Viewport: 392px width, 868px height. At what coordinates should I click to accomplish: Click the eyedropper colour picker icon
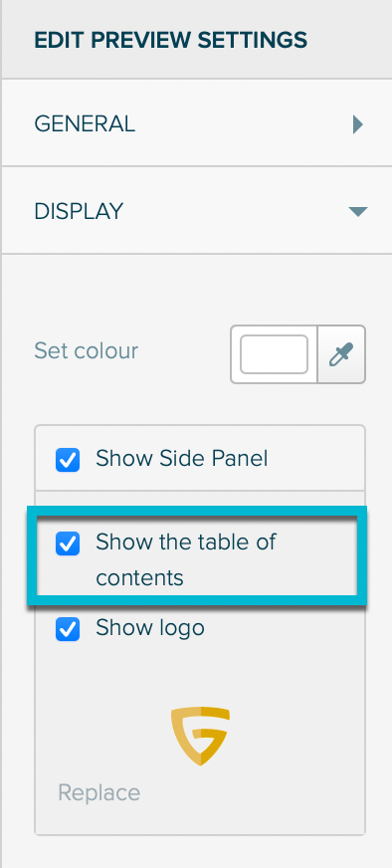tap(341, 354)
